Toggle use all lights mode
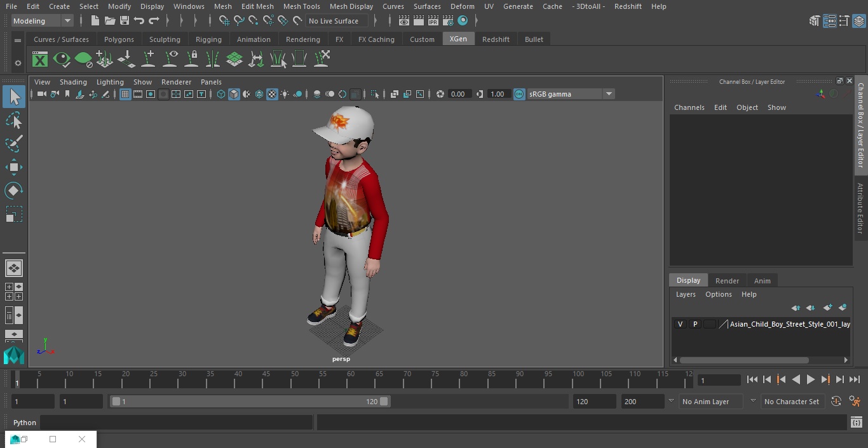The width and height of the screenshot is (868, 448). (285, 94)
